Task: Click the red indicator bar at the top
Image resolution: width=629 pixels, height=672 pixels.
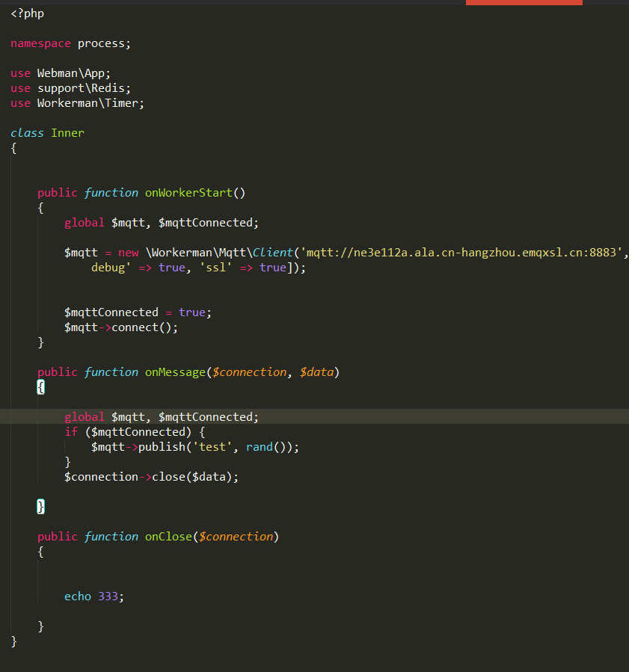Action: click(x=523, y=2)
